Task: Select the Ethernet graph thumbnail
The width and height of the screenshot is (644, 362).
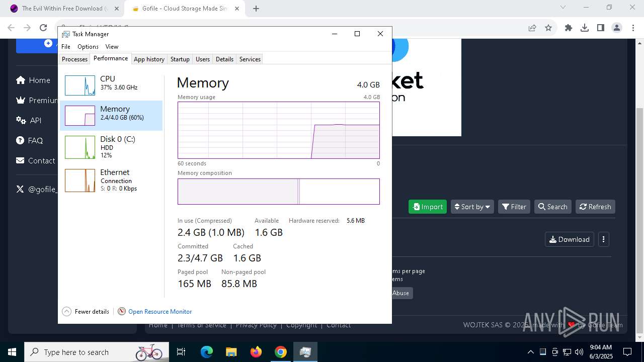Action: click(x=80, y=180)
